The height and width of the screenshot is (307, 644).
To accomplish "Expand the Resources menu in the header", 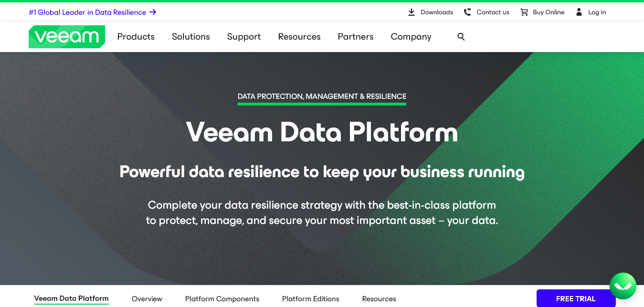I will pyautogui.click(x=299, y=36).
